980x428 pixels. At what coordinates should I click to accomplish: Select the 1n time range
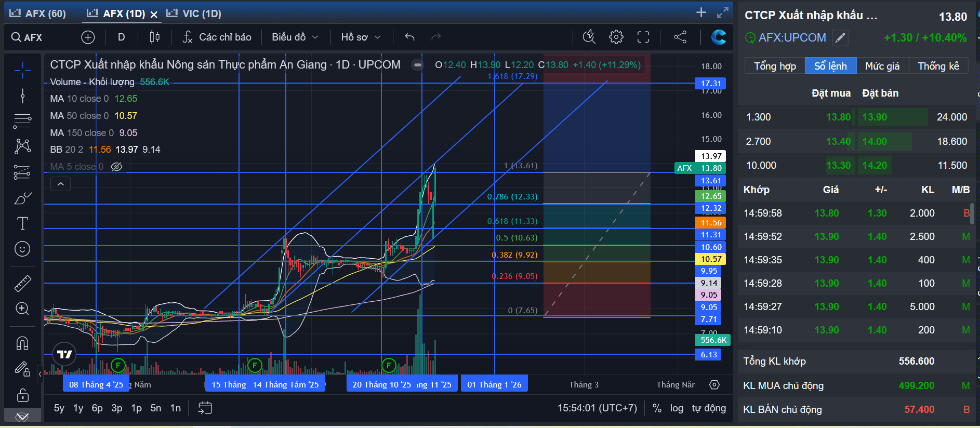point(176,408)
